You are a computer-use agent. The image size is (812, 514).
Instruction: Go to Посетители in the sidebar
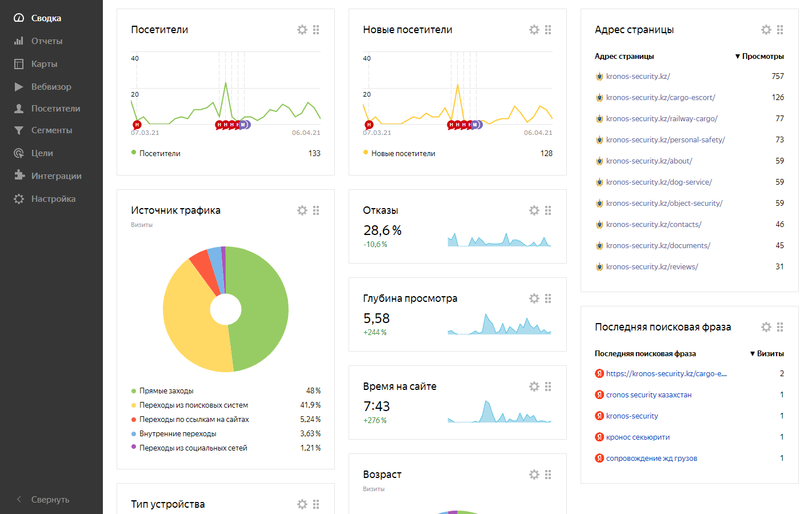tap(55, 109)
